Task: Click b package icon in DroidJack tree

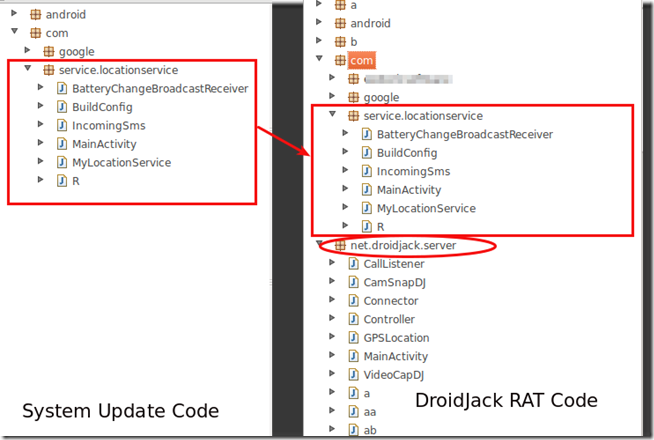Action: pos(341,42)
